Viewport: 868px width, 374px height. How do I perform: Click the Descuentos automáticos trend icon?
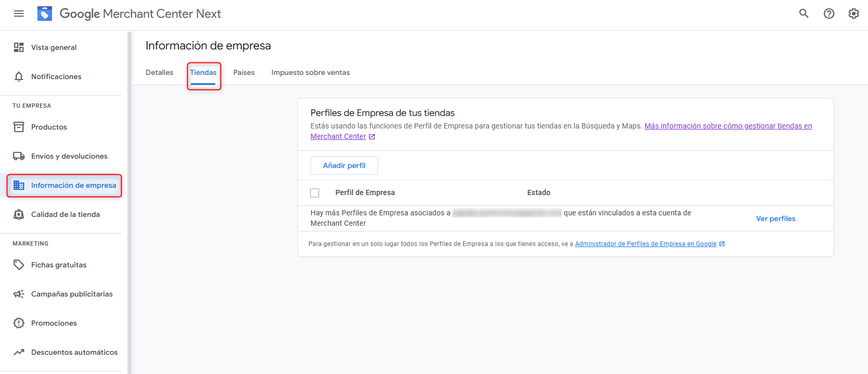pyautogui.click(x=19, y=352)
